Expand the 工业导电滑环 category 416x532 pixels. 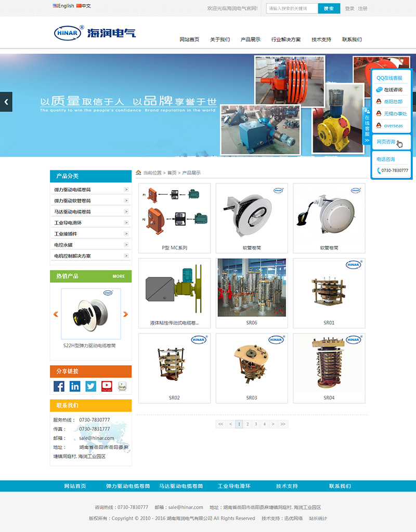[x=126, y=222]
